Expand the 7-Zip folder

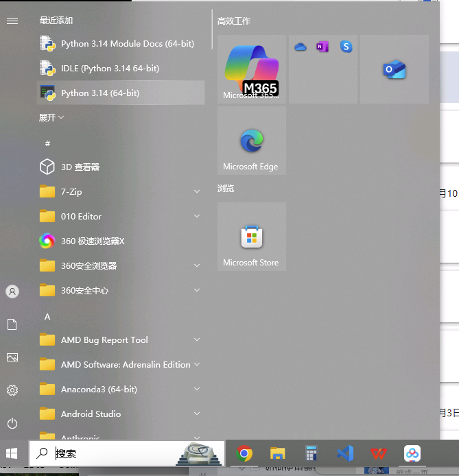pos(121,191)
